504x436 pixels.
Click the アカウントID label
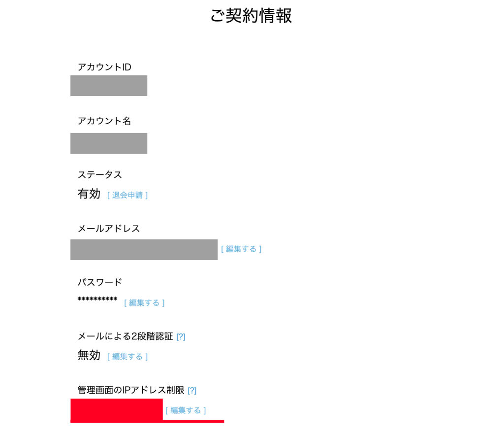104,67
